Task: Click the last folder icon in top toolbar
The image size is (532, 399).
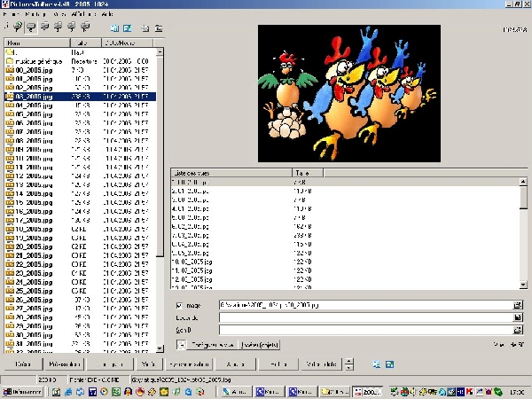Action: [159, 28]
